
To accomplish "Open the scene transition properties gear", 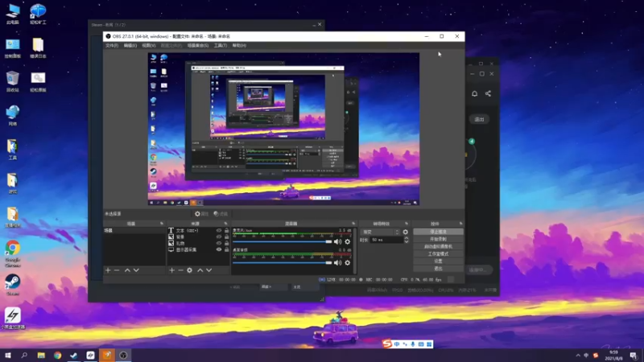I will (x=406, y=232).
